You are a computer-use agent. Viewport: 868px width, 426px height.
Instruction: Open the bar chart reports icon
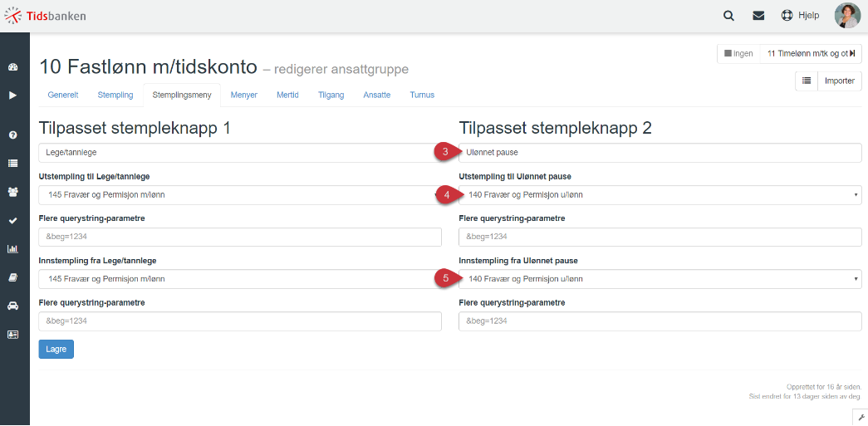click(x=13, y=249)
